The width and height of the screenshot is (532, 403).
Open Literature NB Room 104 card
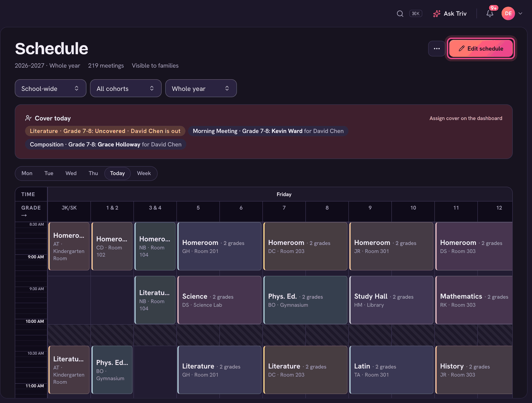point(155,300)
